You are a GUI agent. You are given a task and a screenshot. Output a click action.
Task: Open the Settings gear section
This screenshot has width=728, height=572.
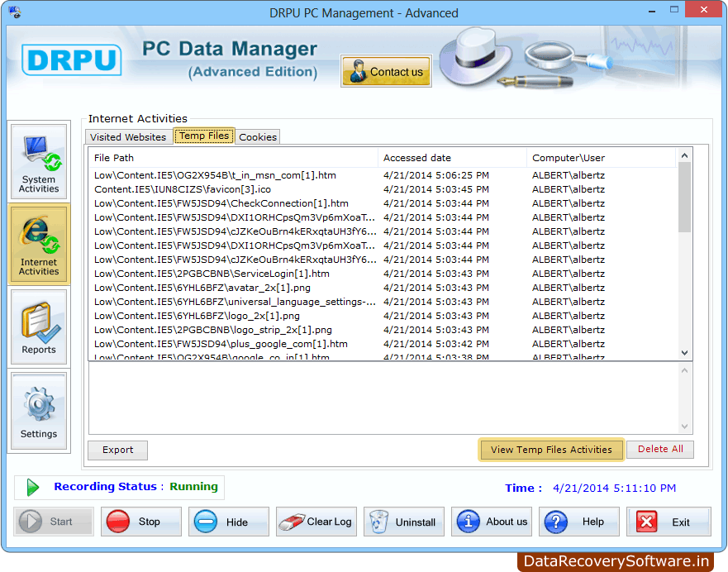pyautogui.click(x=39, y=412)
